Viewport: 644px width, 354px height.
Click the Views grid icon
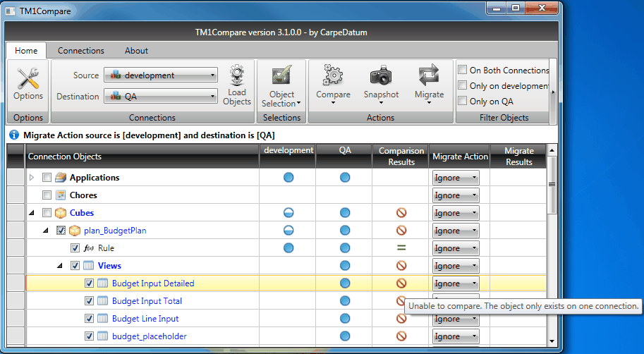(x=88, y=266)
